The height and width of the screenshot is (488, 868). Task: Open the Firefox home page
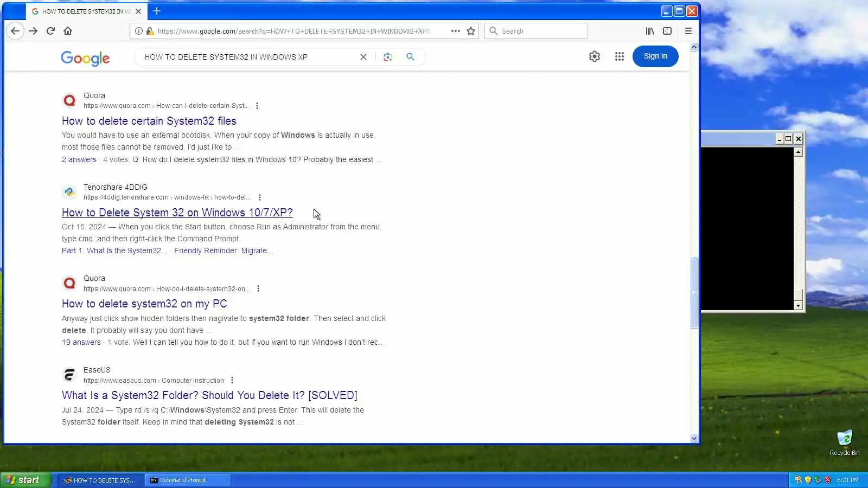point(68,31)
